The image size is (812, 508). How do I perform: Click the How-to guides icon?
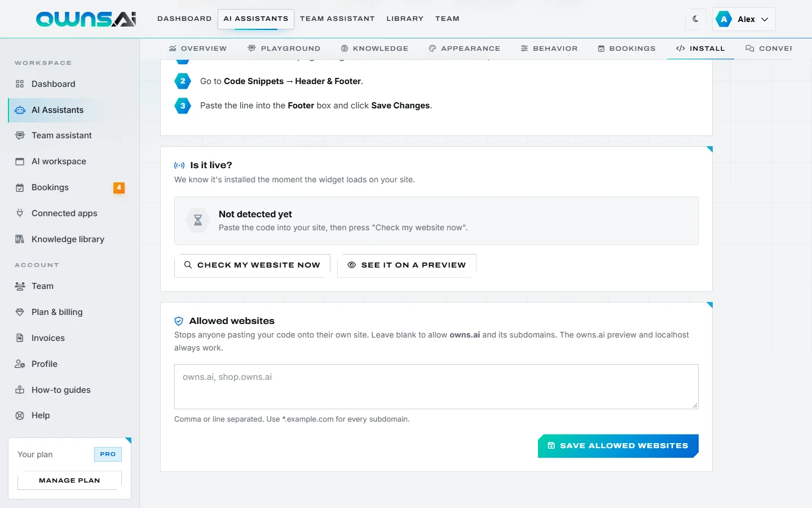point(20,390)
